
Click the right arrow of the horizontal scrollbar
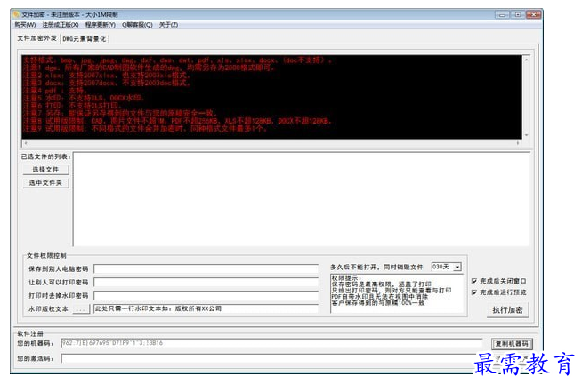[518, 143]
